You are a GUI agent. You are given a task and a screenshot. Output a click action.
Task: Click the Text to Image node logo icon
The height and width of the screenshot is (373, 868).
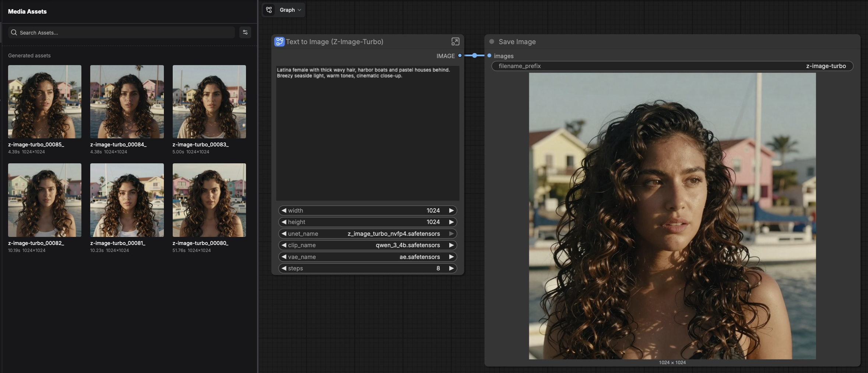(x=279, y=42)
